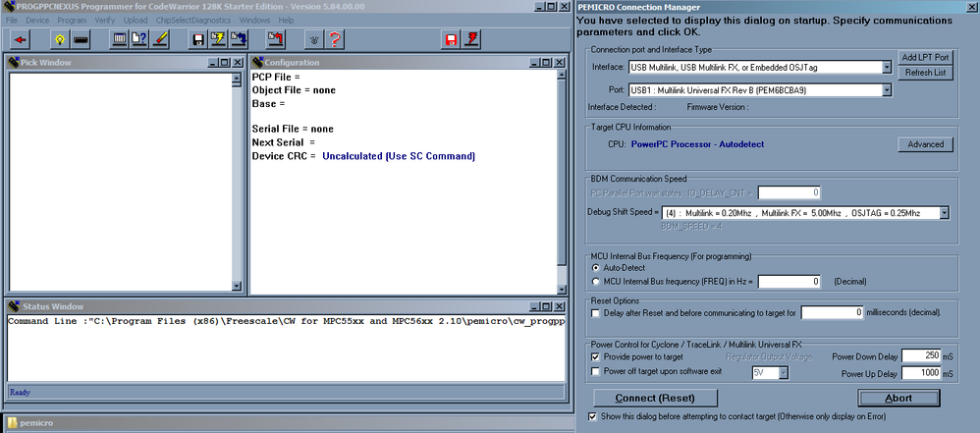The width and height of the screenshot is (980, 433).
Task: Enable Delay after Reset checkbox
Action: coord(596,312)
